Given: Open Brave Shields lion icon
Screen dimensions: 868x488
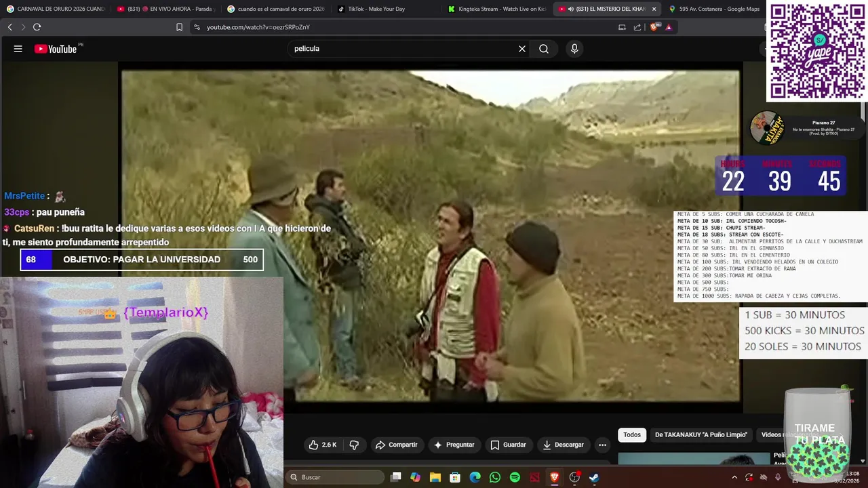Looking at the screenshot, I should coord(654,27).
